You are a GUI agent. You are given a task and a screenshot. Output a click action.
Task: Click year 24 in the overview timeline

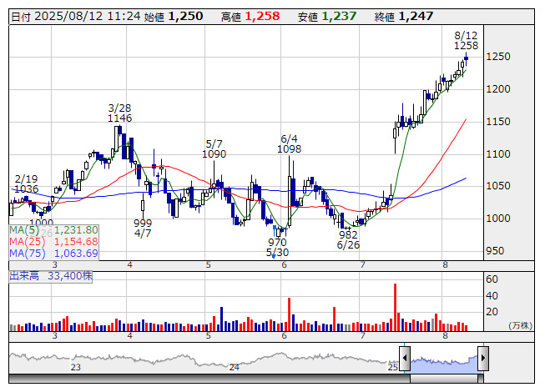coord(235,367)
